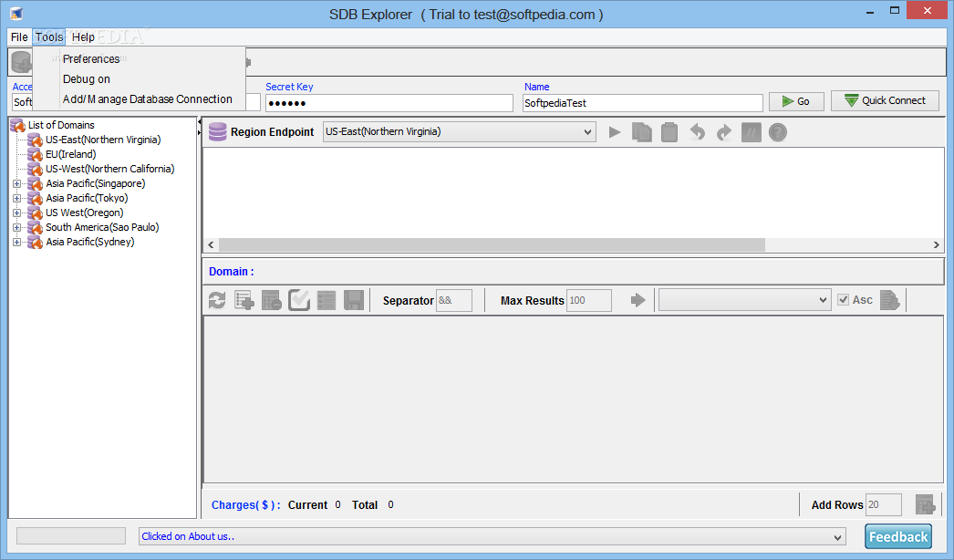Image resolution: width=954 pixels, height=560 pixels.
Task: Close the Tools menu
Action: (x=48, y=37)
